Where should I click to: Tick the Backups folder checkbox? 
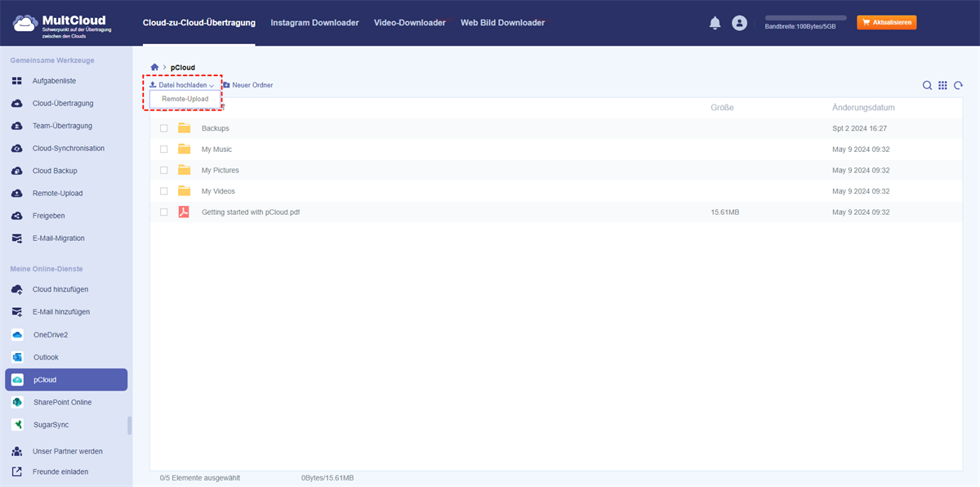pyautogui.click(x=163, y=128)
